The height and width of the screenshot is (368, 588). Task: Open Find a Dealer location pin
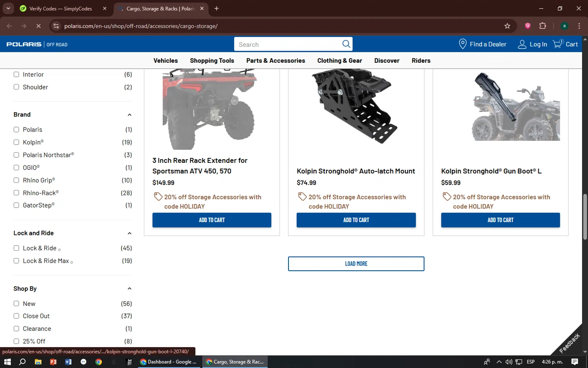click(x=463, y=44)
